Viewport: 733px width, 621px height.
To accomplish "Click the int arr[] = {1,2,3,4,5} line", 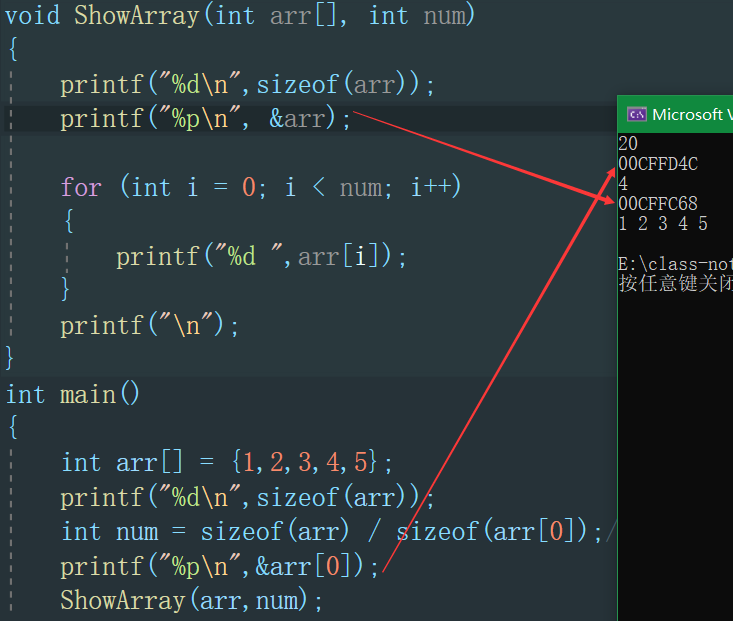I will (227, 462).
